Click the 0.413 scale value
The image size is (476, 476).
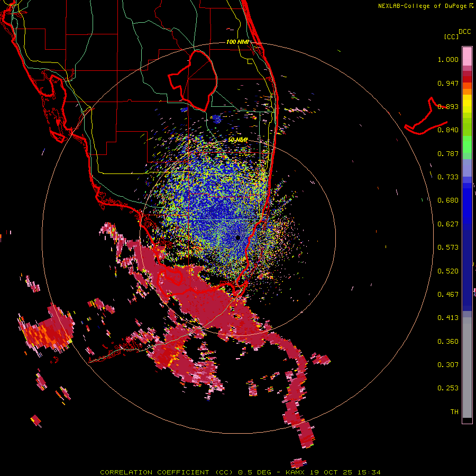(448, 318)
